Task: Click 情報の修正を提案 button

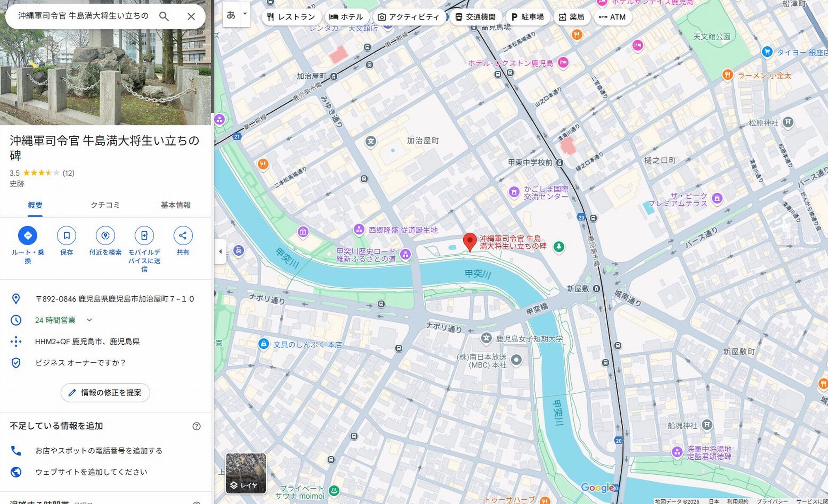Action: (x=106, y=393)
